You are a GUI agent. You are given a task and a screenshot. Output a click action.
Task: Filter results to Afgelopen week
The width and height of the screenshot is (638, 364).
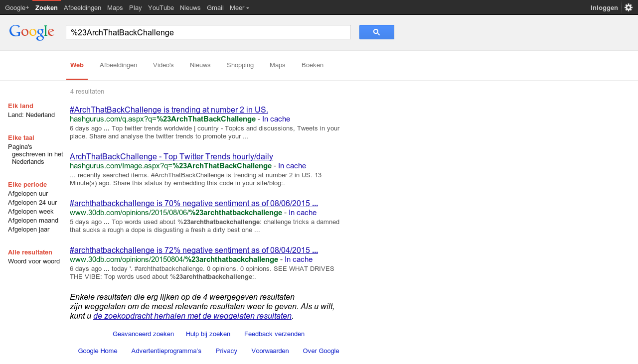pyautogui.click(x=31, y=212)
